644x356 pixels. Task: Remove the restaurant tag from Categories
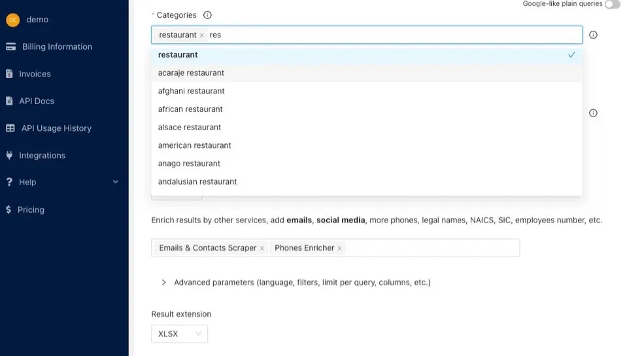click(x=202, y=35)
